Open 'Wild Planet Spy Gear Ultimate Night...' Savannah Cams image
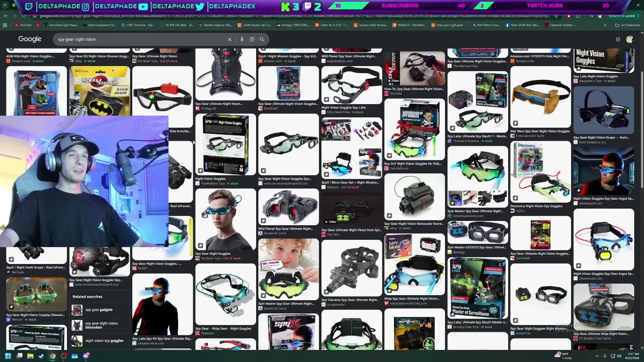Image resolution: width=644 pixels, height=362 pixels. click(288, 207)
